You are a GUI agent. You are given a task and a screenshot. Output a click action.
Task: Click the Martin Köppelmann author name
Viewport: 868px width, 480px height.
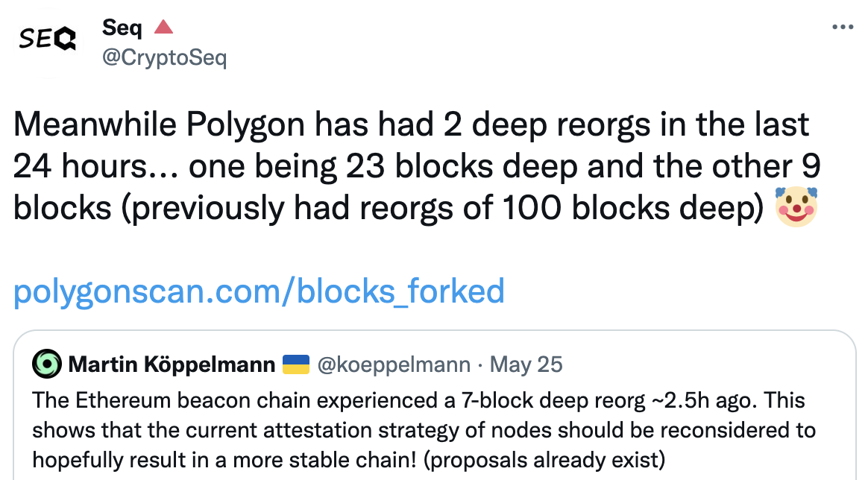171,364
